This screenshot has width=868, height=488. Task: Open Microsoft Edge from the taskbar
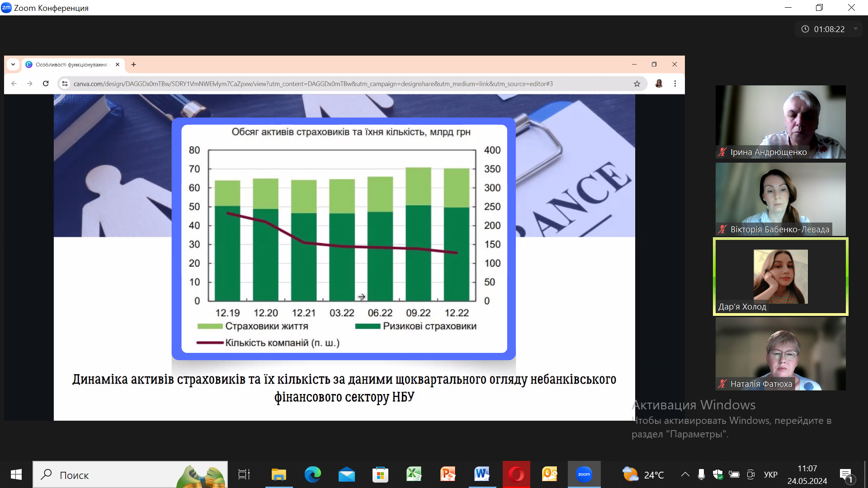(x=312, y=474)
